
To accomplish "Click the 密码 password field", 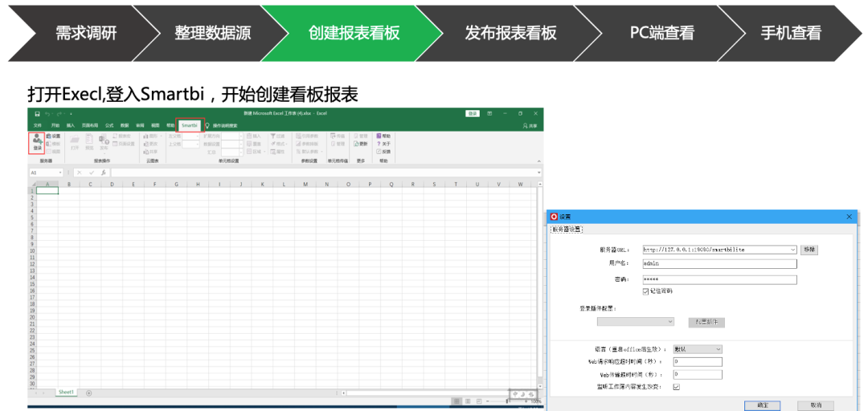I will pos(719,280).
